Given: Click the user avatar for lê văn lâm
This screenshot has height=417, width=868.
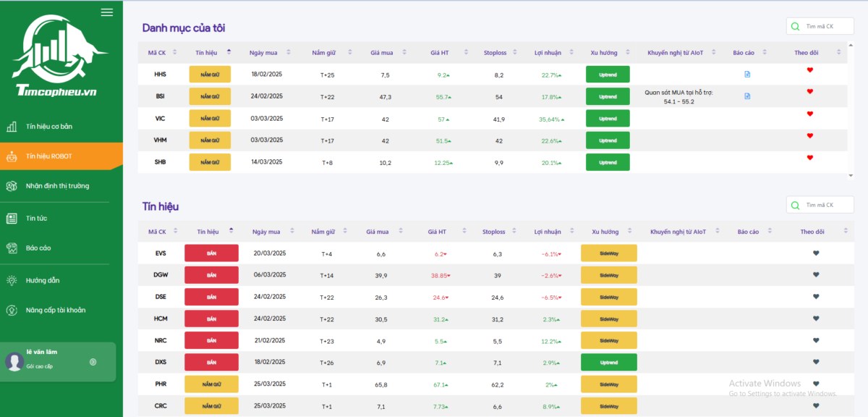Looking at the screenshot, I should coord(14,361).
